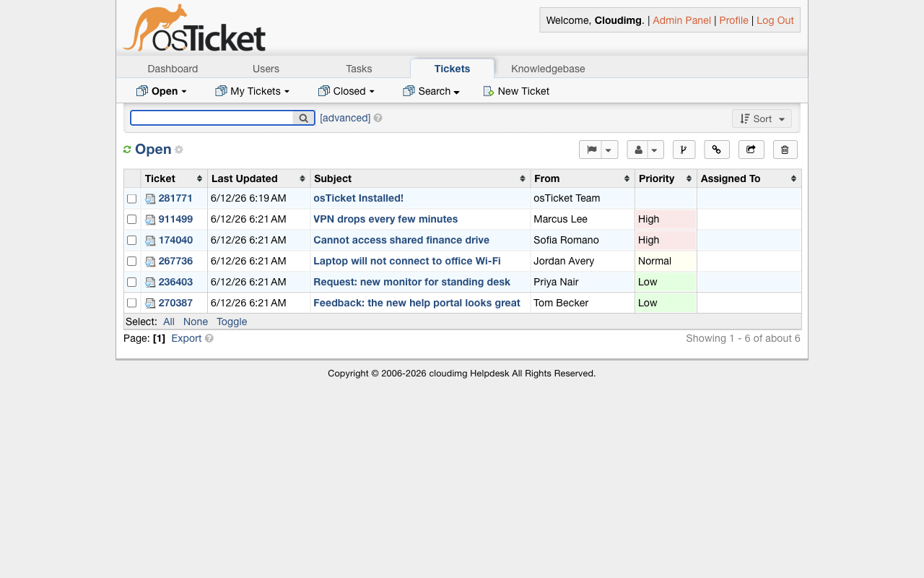924x578 pixels.
Task: Check the box for ticket 281771
Action: tap(131, 199)
